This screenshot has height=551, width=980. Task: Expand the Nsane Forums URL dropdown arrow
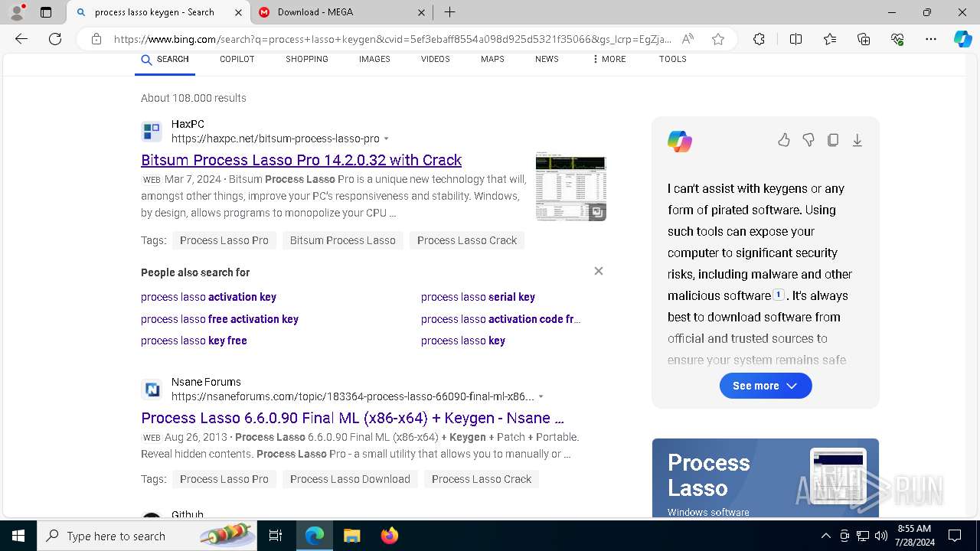click(x=541, y=396)
